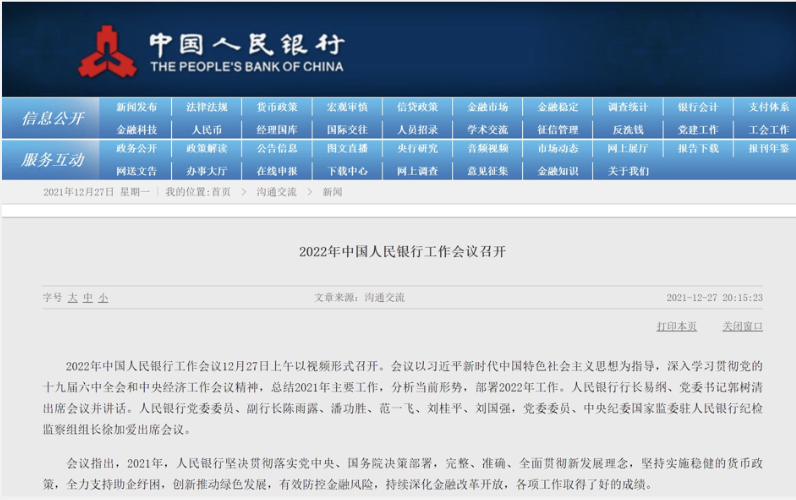Viewport: 796px width, 500px height.
Task: Open the 法律法规 menu item
Action: coord(207,107)
